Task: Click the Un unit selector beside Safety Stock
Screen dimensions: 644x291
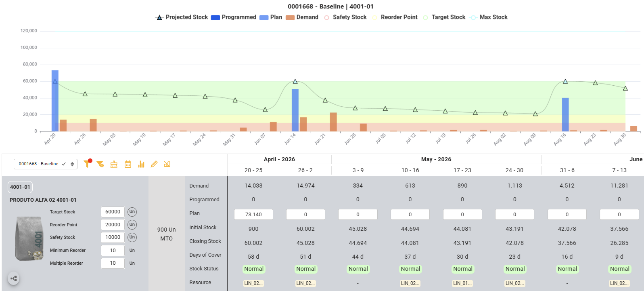Action: [x=132, y=237]
